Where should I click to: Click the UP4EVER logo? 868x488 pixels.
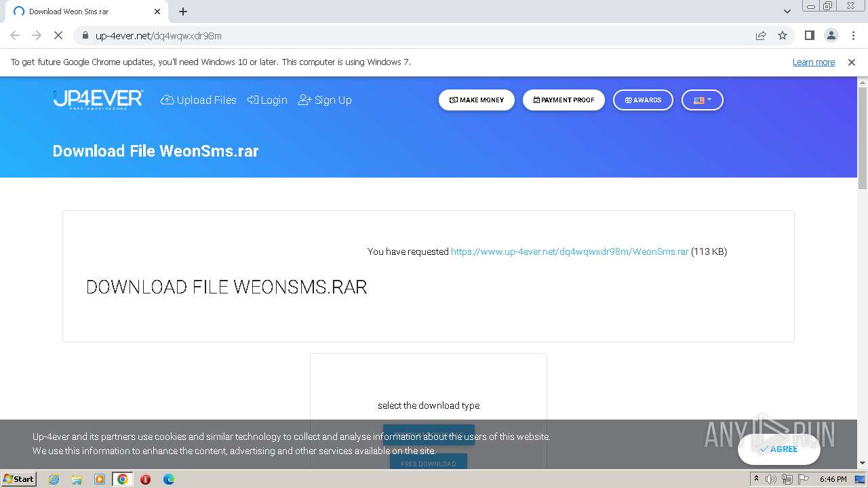pos(98,100)
